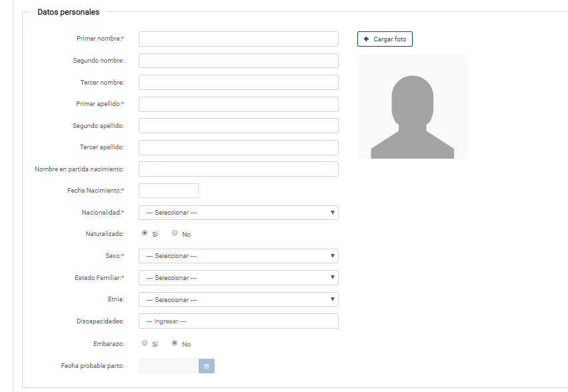The image size is (568, 392).
Task: Click into the Segundo nombre field
Action: pos(238,61)
